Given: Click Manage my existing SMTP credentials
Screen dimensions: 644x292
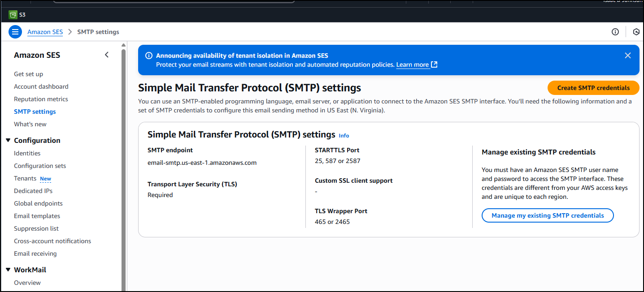Looking at the screenshot, I should 548,215.
